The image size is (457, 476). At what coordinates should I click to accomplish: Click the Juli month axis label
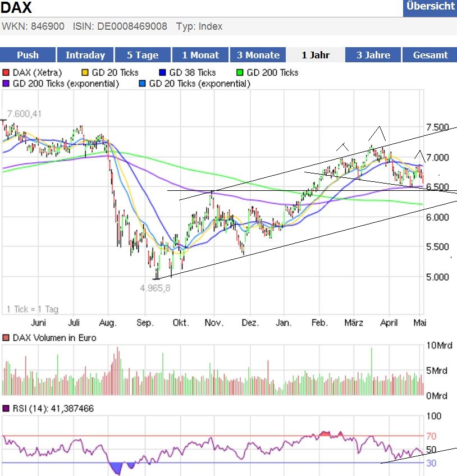(74, 323)
